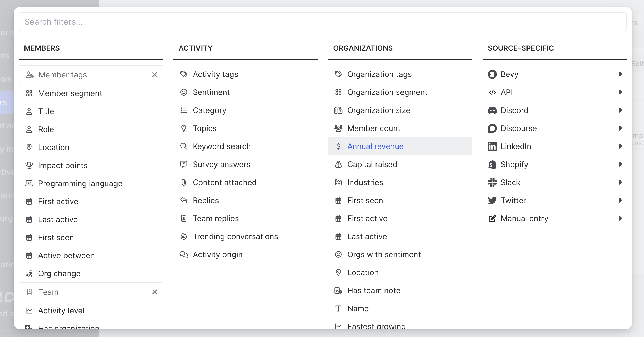Open the Discourse submenu arrow
The image size is (644, 337).
pos(621,128)
